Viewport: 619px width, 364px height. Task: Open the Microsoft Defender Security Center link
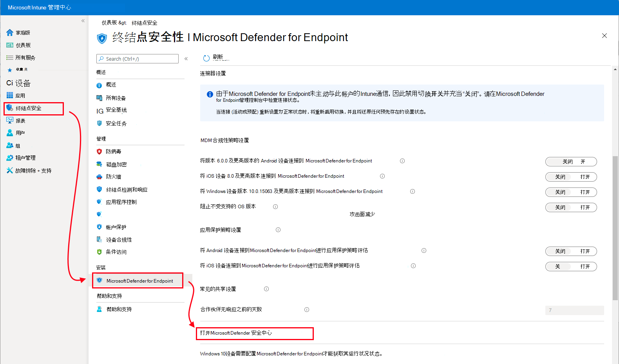[x=236, y=333]
